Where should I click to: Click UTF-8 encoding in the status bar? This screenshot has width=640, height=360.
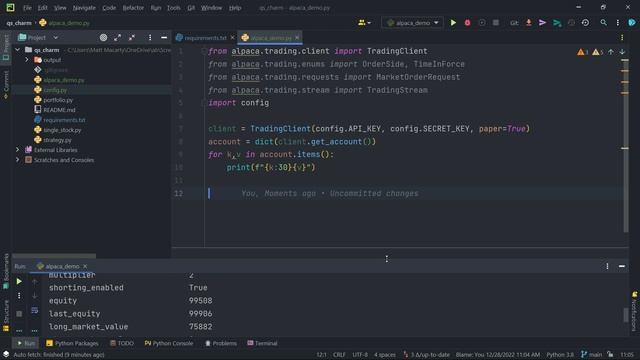coord(360,355)
